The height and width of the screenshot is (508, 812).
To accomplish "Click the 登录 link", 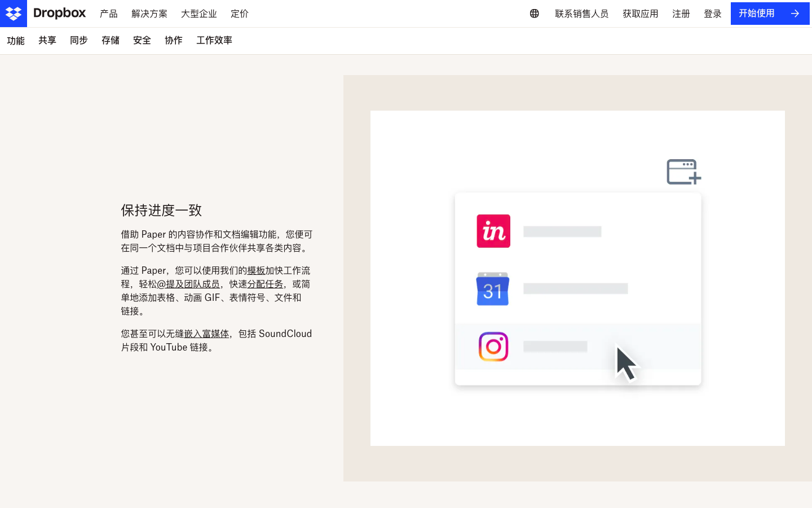I will tap(712, 13).
